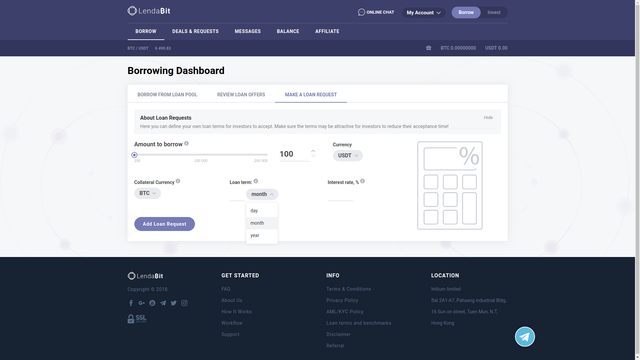This screenshot has height=360, width=640.
Task: Click the Add Loan Request button
Action: [x=164, y=224]
